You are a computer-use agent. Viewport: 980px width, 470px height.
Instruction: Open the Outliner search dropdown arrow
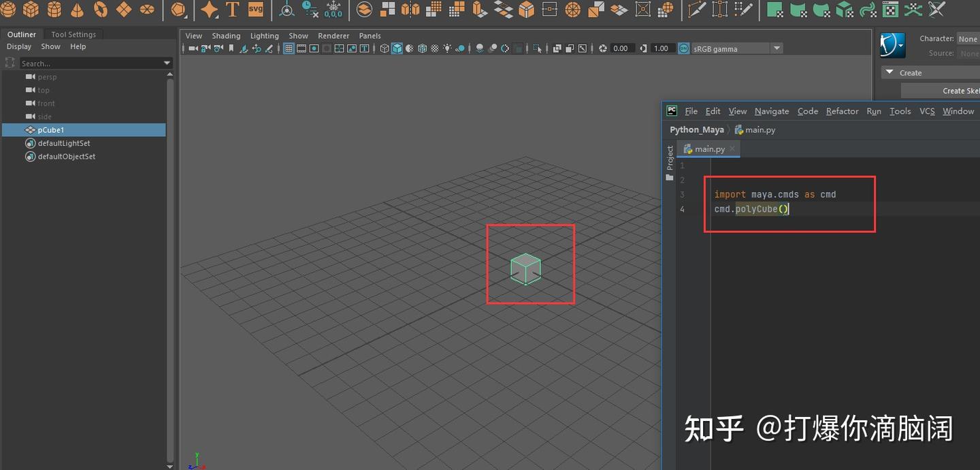(166, 62)
